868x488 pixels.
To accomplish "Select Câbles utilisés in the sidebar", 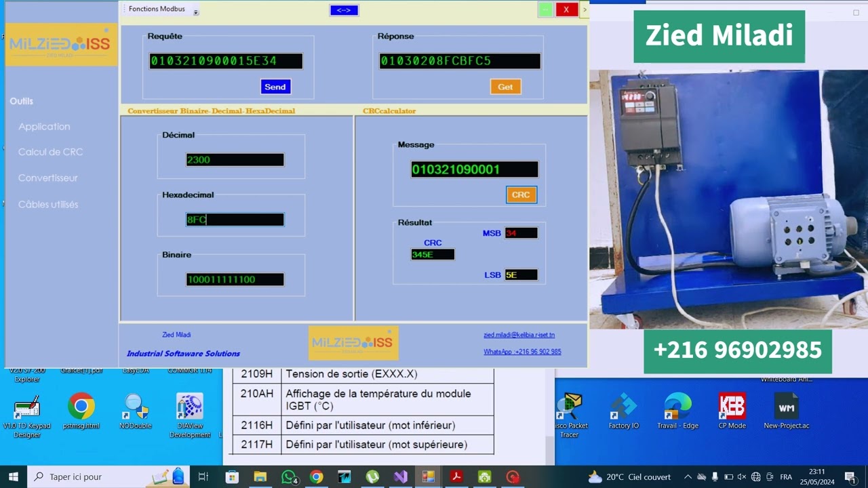I will [48, 204].
